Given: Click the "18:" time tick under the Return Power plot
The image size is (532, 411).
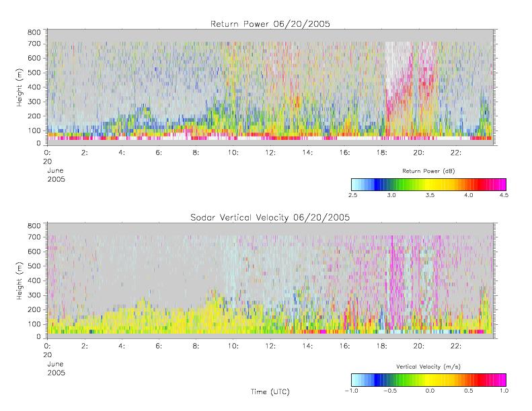Looking at the screenshot, I should (382, 153).
